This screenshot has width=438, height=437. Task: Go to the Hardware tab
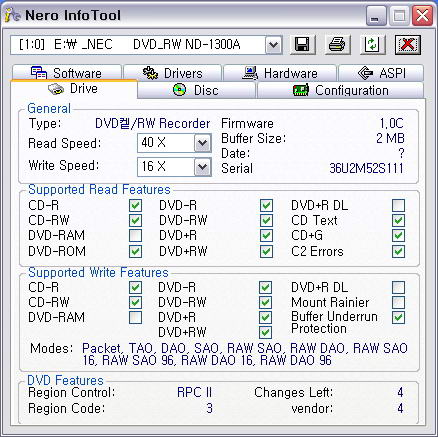point(280,73)
